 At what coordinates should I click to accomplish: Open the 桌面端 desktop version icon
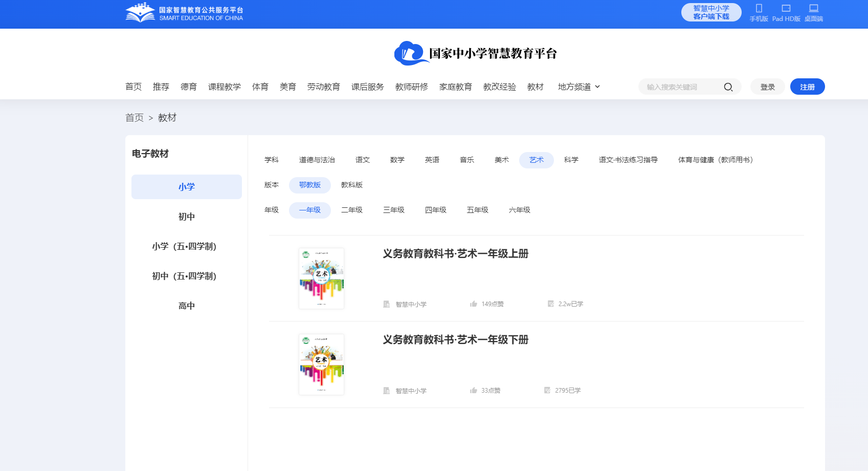pyautogui.click(x=813, y=9)
